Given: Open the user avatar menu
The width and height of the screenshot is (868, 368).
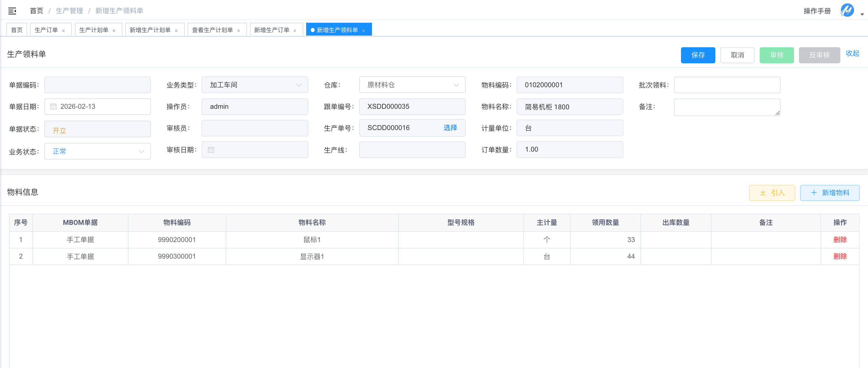Looking at the screenshot, I should point(847,10).
